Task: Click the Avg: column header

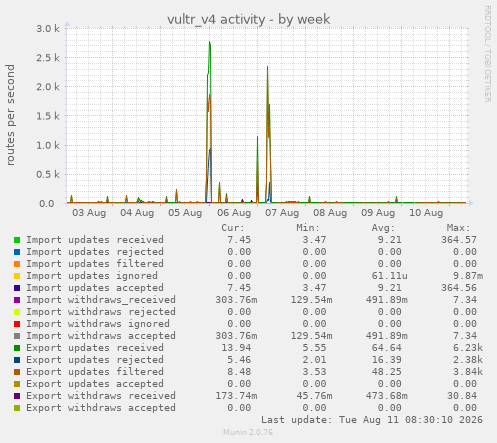Action: tap(383, 228)
